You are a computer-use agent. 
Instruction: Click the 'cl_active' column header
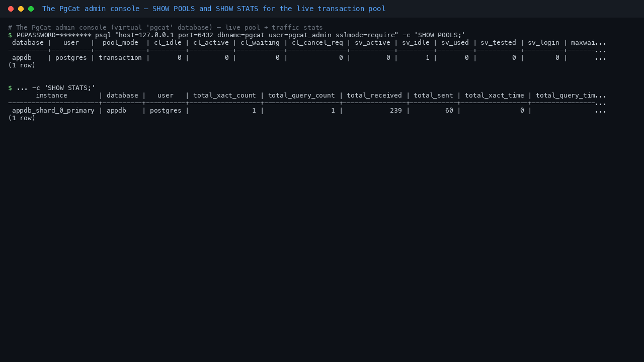211,42
